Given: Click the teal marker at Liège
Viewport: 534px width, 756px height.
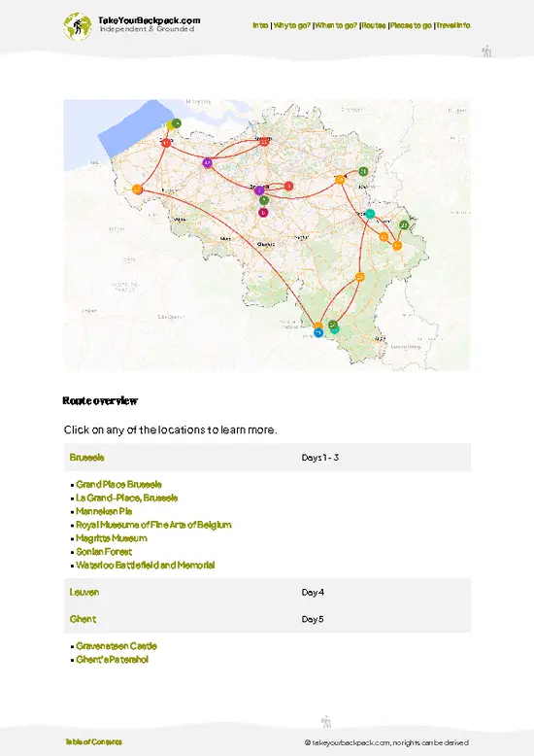Looking at the screenshot, I should (x=370, y=214).
